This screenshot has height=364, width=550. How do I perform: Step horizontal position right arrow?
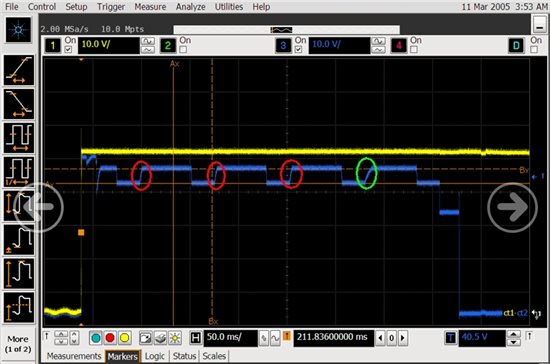point(403,338)
